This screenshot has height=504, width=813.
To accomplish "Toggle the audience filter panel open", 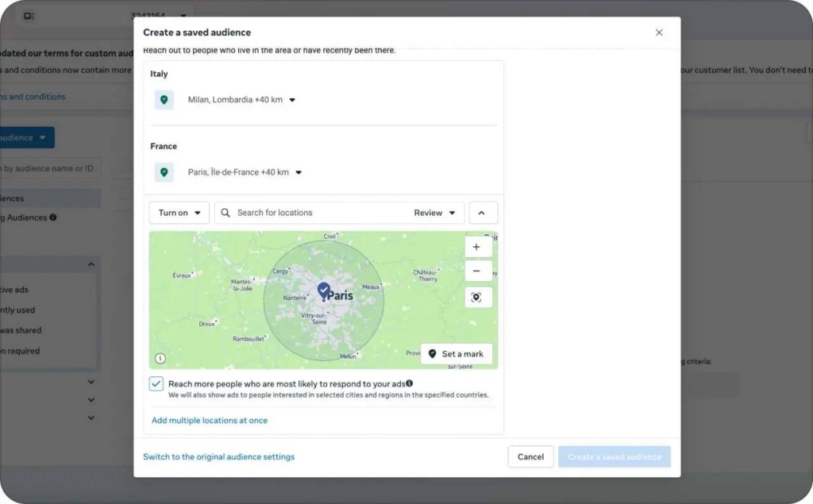I will pos(91,264).
